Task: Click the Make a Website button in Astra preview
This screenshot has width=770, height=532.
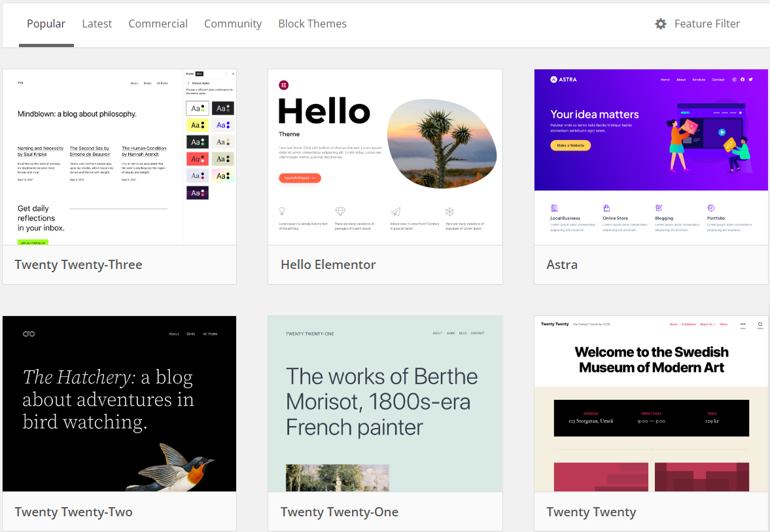Action: [x=570, y=145]
